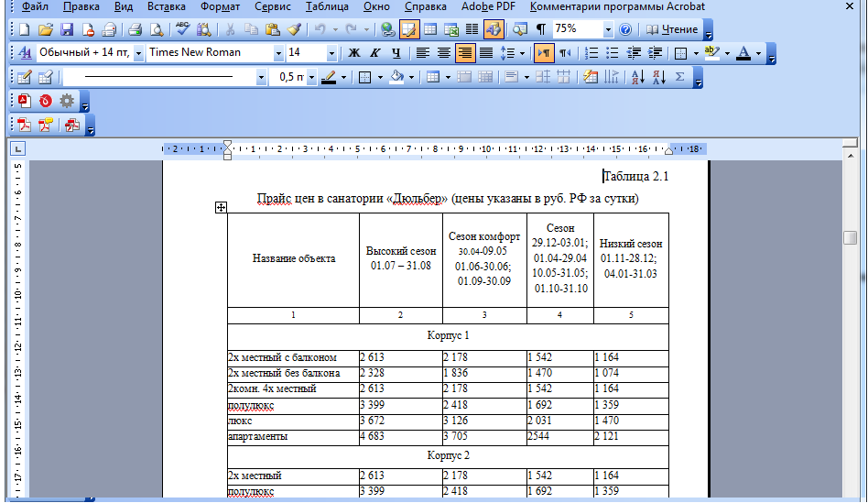Apply table shading fill color bucket

(x=396, y=77)
